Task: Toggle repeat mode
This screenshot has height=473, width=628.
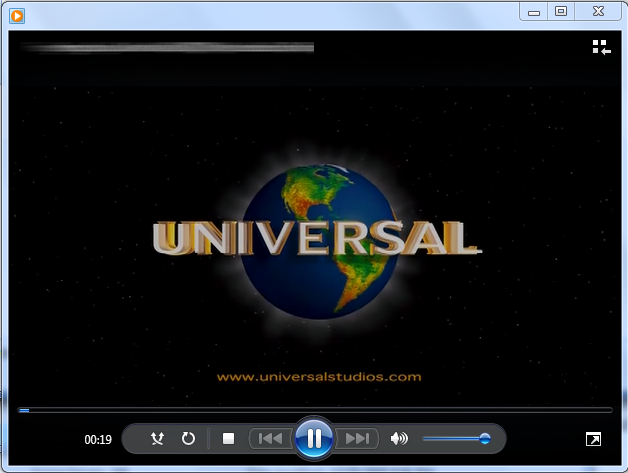Action: pyautogui.click(x=188, y=439)
